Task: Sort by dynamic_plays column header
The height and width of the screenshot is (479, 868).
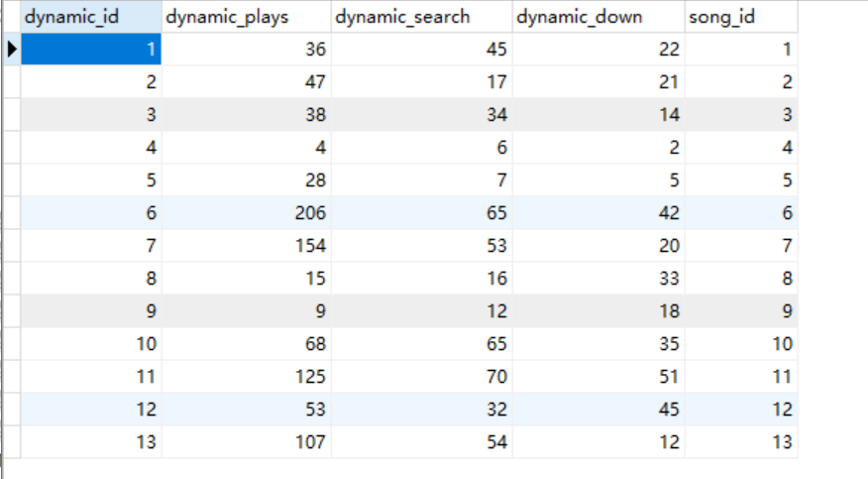Action: 247,17
